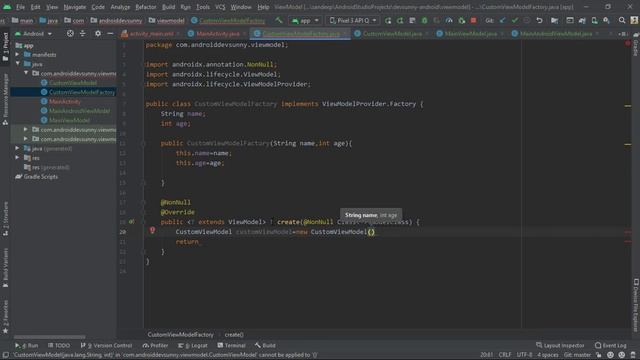
Task: Click the Profile app gauge icon
Action: click(449, 20)
